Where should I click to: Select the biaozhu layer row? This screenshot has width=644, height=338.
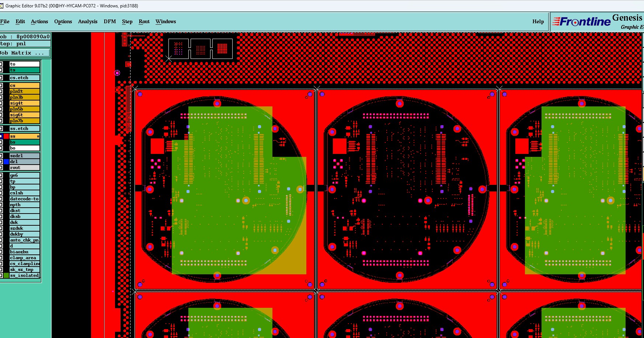(x=24, y=252)
